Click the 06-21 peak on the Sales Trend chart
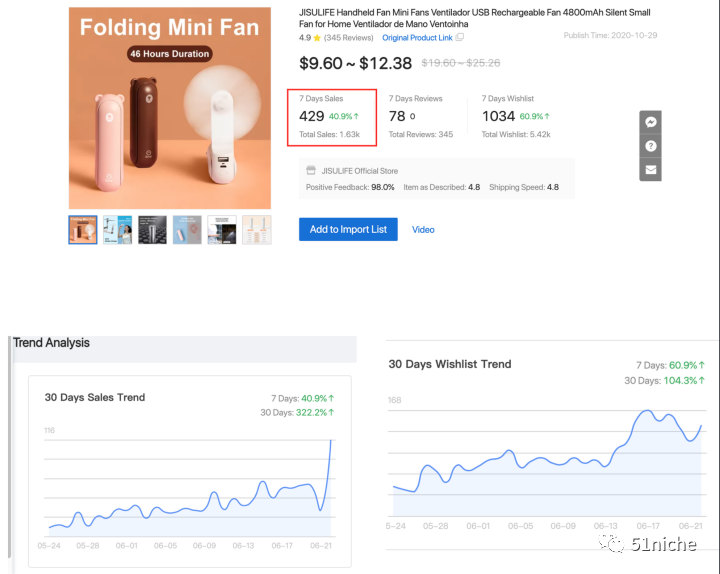720x574 pixels. (x=331, y=441)
